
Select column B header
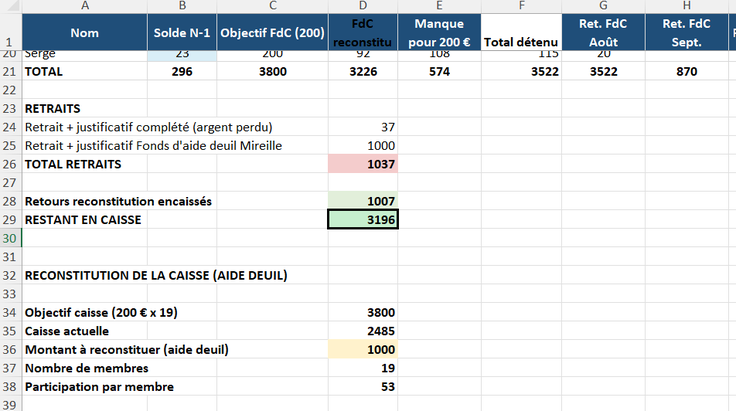182,6
